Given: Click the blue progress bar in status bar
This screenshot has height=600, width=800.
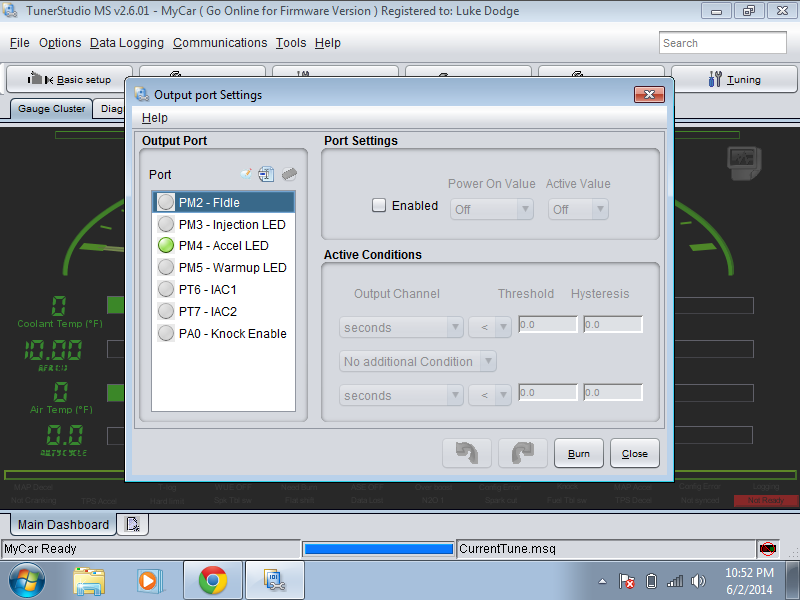Looking at the screenshot, I should pyautogui.click(x=378, y=549).
